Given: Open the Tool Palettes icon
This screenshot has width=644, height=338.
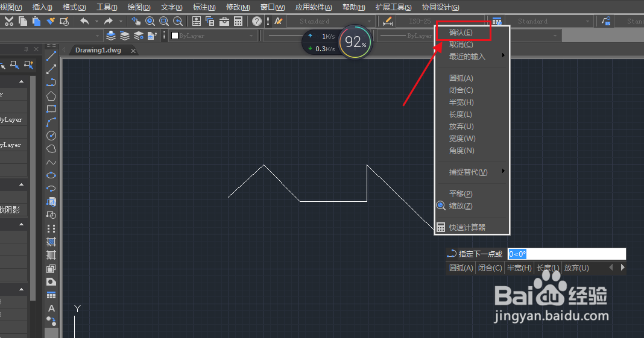Looking at the screenshot, I should point(224,21).
